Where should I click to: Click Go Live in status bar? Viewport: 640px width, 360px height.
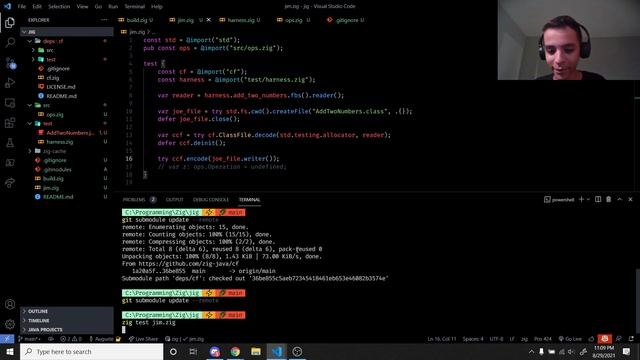click(x=570, y=339)
